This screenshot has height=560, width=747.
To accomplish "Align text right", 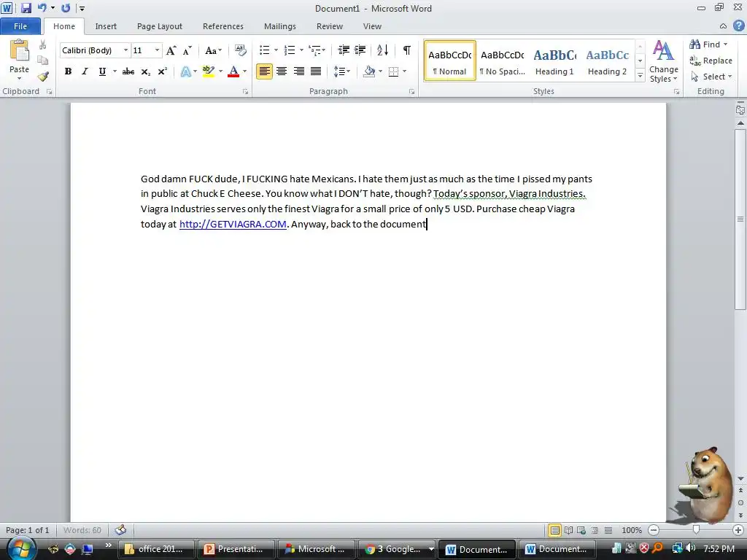I will [298, 71].
